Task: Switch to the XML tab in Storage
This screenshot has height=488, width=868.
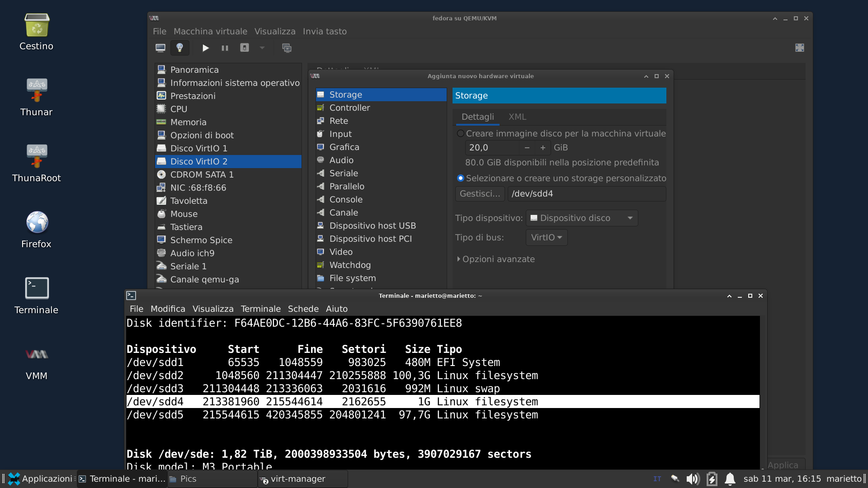Action: coord(517,117)
